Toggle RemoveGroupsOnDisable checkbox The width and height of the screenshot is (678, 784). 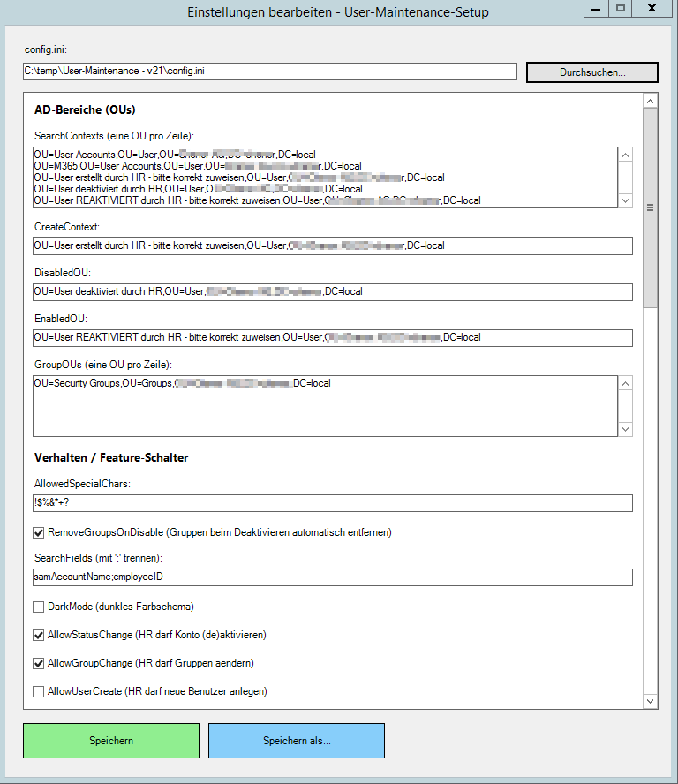pyautogui.click(x=39, y=533)
